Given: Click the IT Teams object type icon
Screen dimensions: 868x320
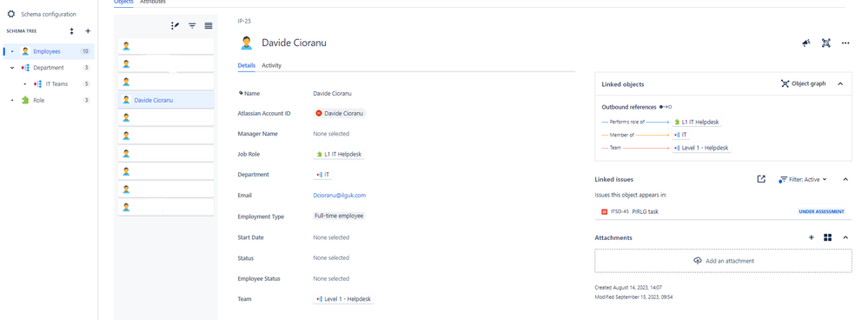Looking at the screenshot, I should coord(37,84).
